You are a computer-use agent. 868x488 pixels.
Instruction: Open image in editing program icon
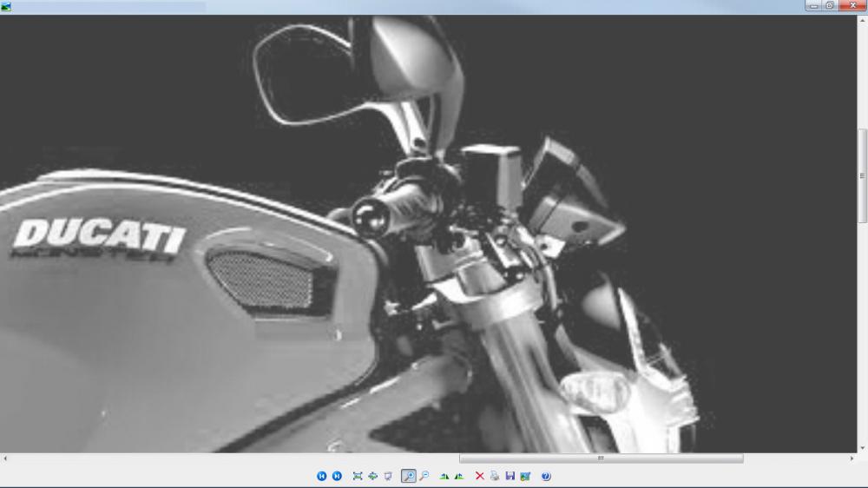click(525, 477)
